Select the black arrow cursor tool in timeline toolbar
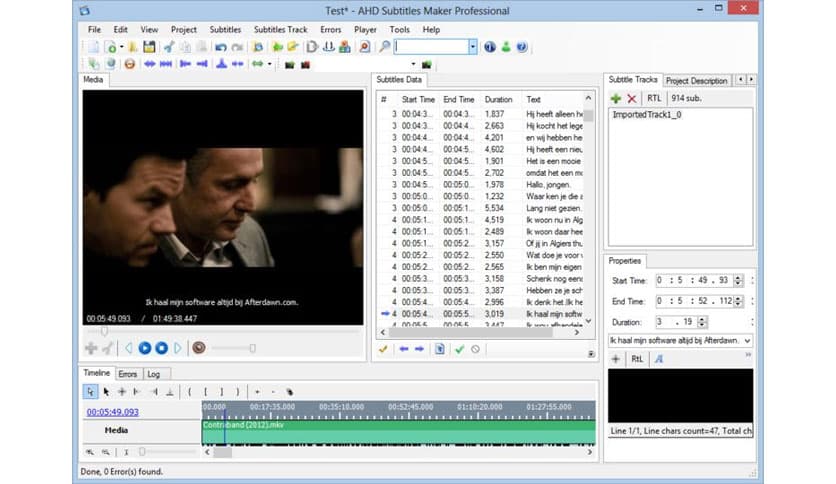836x484 pixels. pyautogui.click(x=106, y=392)
